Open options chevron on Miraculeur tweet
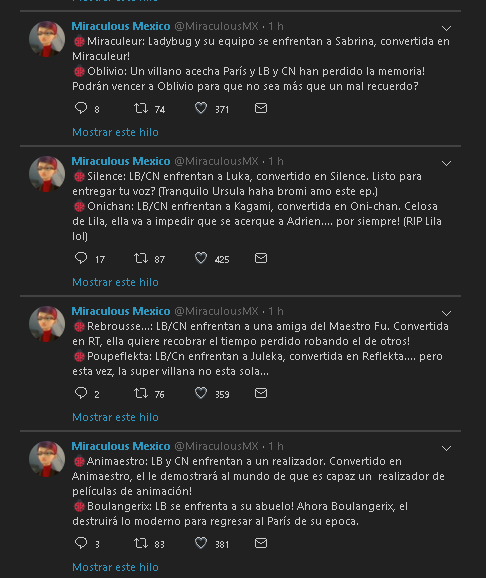The width and height of the screenshot is (486, 578). click(x=447, y=28)
